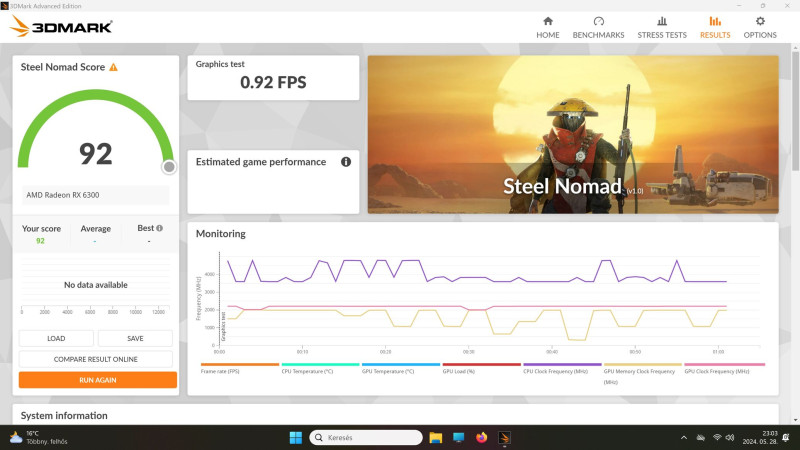
Task: Click the taskbar Keresés search box
Action: 366,437
